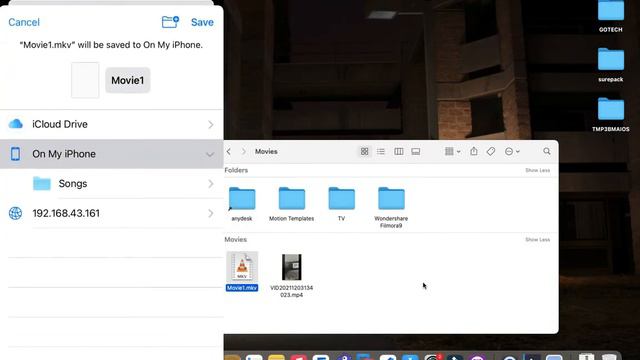
Task: Collapse On My iPhone with its chevron
Action: [x=210, y=154]
